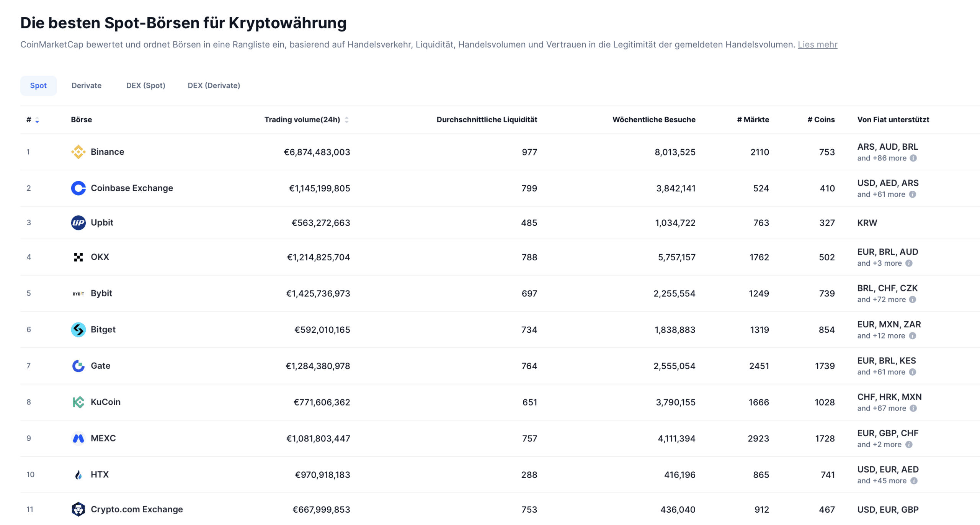Screen dimensions: 980x525
Task: Click the Binance logo icon
Action: click(x=78, y=152)
